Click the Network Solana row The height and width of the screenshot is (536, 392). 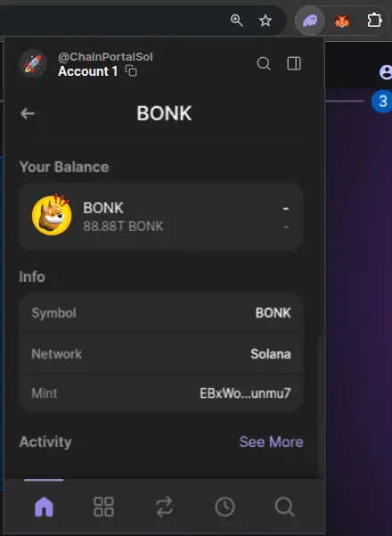[161, 354]
